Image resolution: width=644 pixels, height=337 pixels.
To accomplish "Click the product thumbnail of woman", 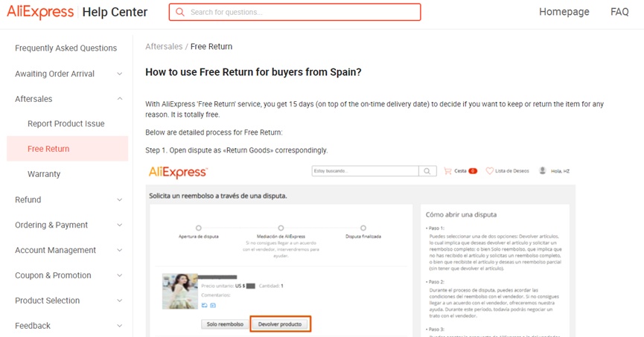I will tap(180, 292).
